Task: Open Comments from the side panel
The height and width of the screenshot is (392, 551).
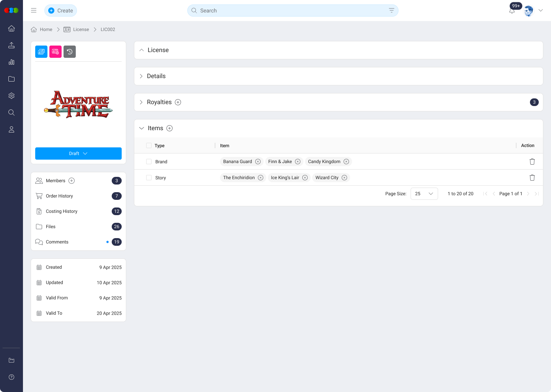Action: pos(57,242)
